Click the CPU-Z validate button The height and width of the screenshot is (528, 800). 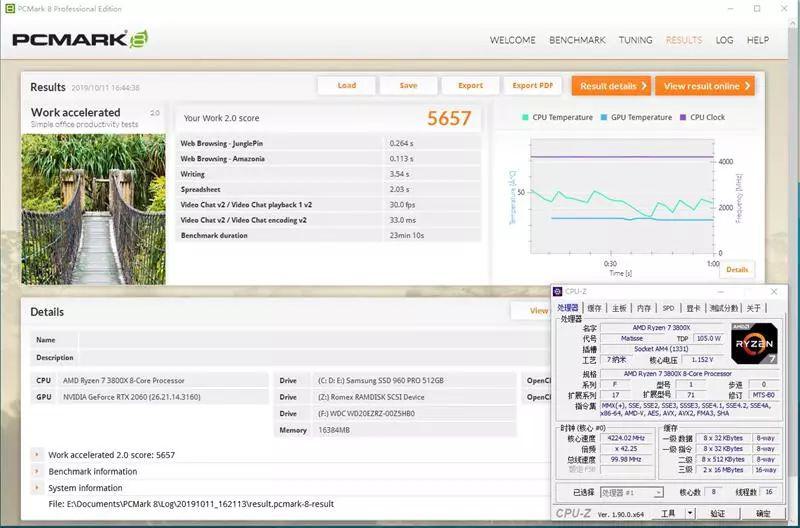[717, 513]
